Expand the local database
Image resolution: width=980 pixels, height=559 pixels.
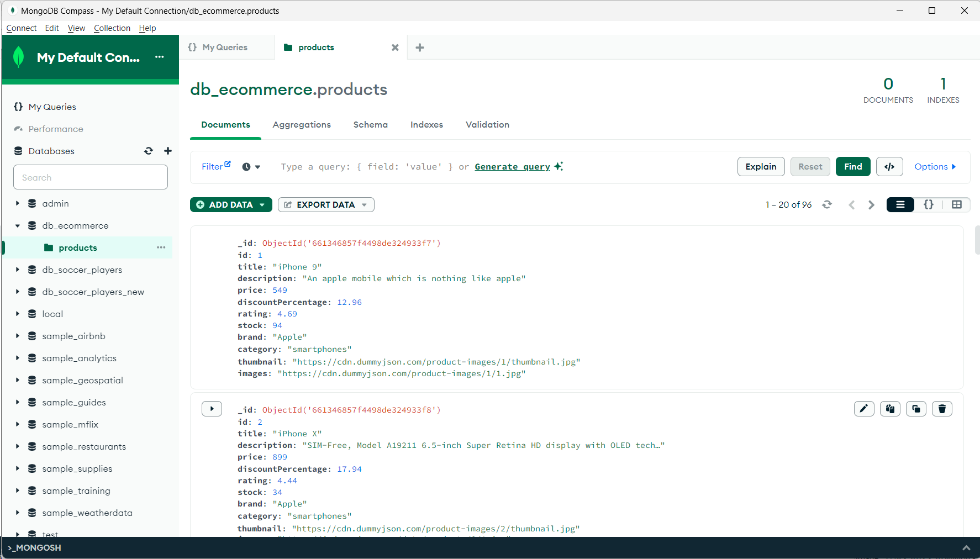point(17,314)
